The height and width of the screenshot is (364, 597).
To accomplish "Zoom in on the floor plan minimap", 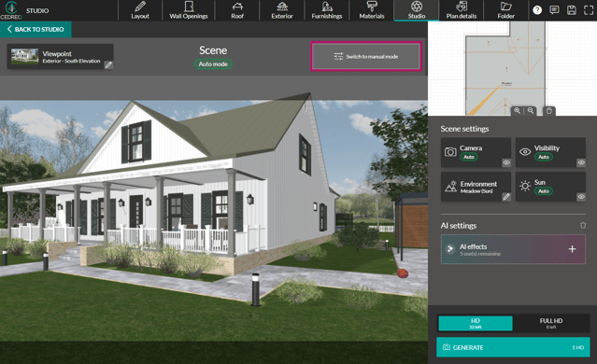I will [x=517, y=111].
